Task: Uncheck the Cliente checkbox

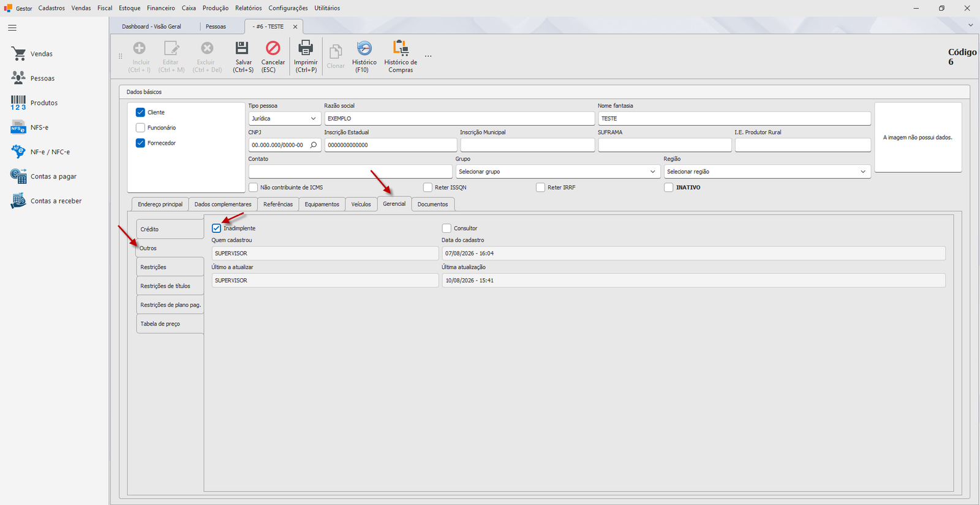Action: [x=140, y=112]
